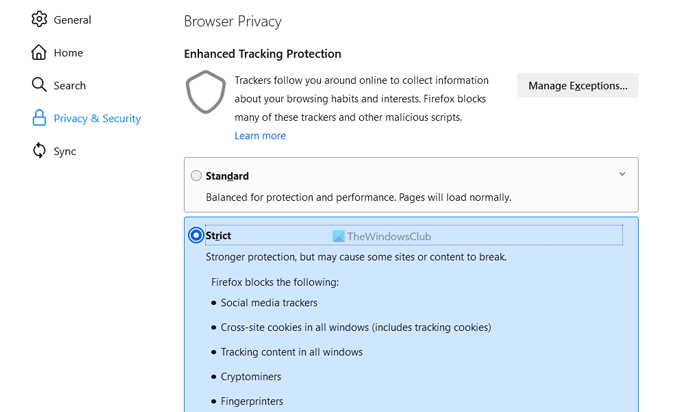Open the Sync settings category
Screen dimensions: 700x412
coord(65,152)
